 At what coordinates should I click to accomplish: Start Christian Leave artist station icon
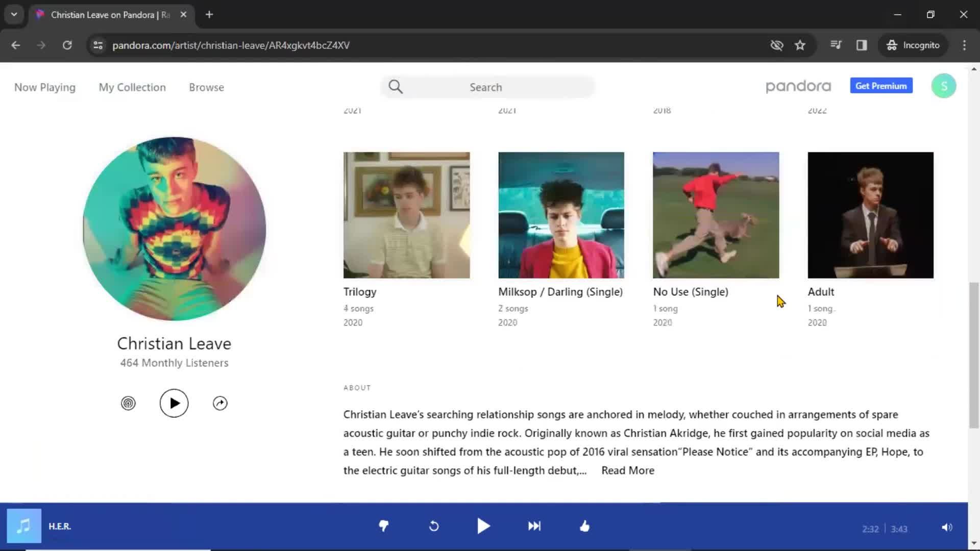coord(128,404)
